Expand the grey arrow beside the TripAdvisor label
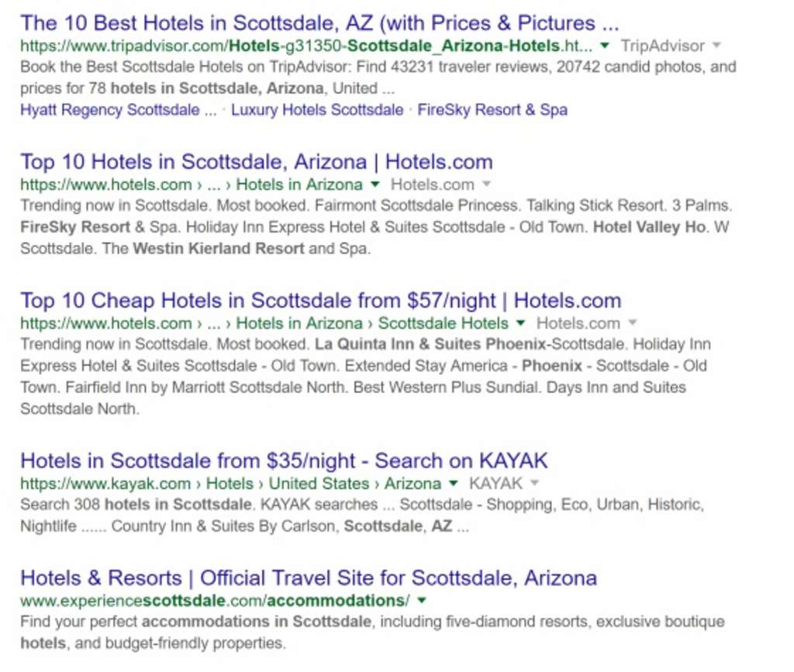Image resolution: width=794 pixels, height=672 pixels. (716, 46)
